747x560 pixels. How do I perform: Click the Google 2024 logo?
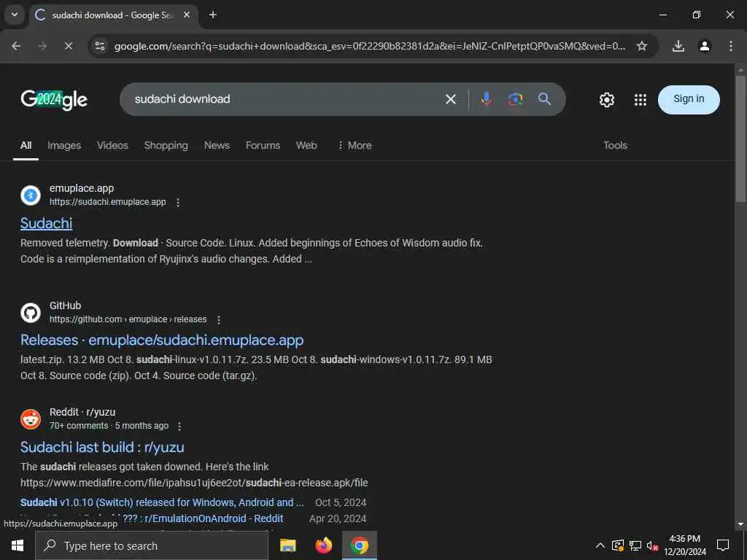54,99
